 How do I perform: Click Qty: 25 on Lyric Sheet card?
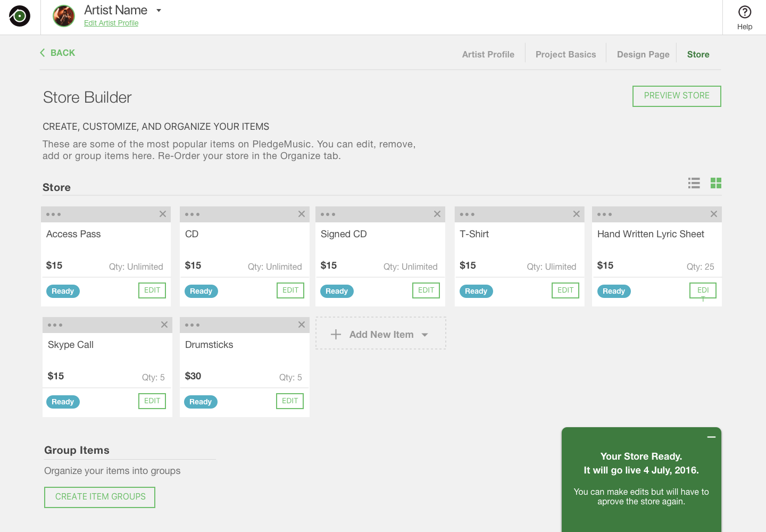coord(700,267)
